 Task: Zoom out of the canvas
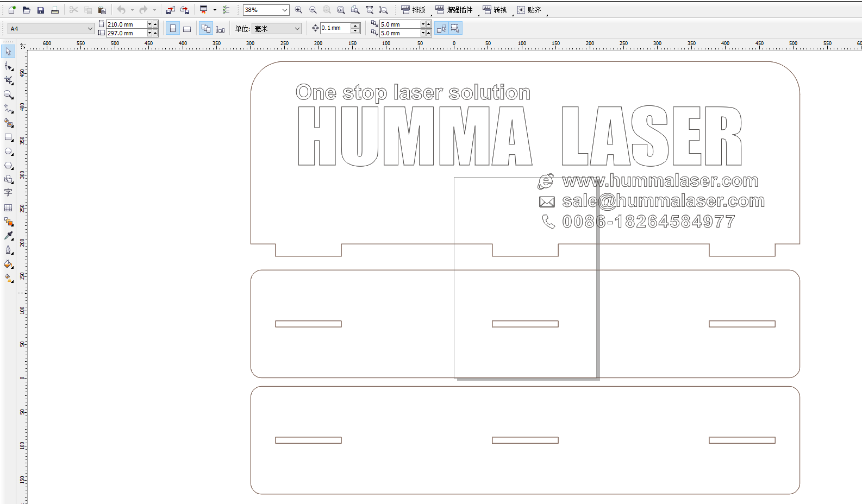coord(313,10)
